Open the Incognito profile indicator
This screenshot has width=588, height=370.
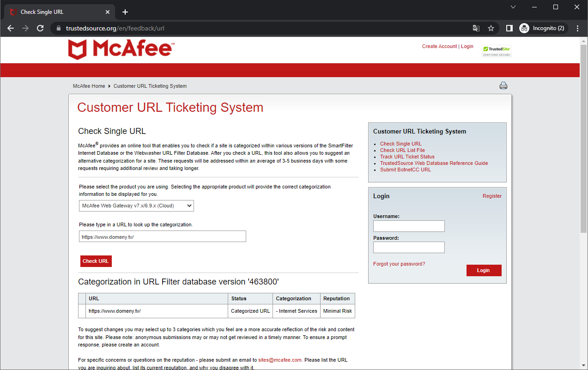pyautogui.click(x=542, y=28)
